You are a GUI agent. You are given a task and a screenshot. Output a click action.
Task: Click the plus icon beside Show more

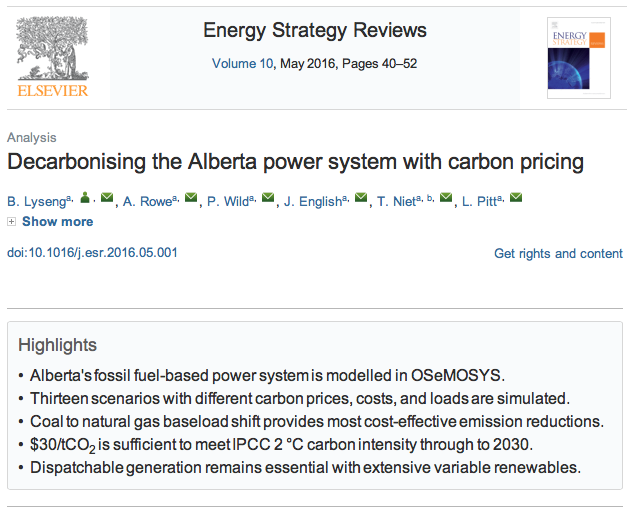pos(12,222)
